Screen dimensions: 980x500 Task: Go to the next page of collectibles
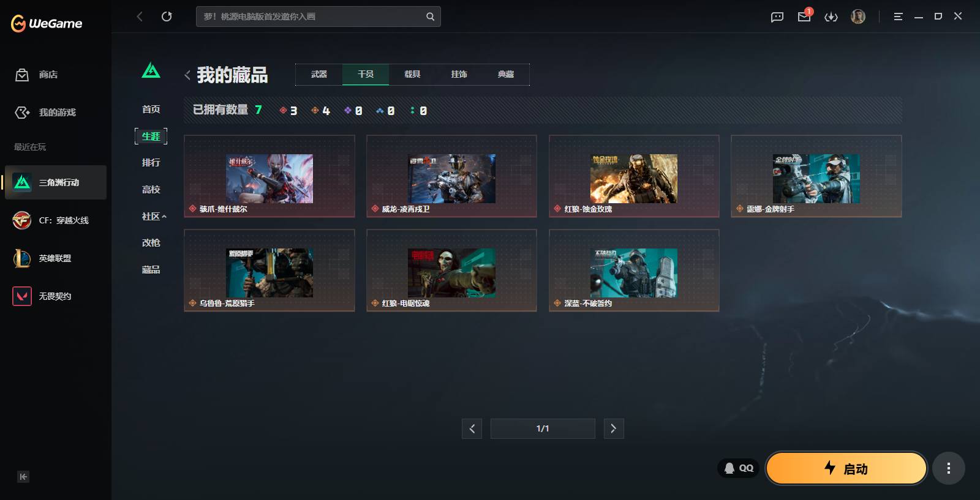[614, 429]
